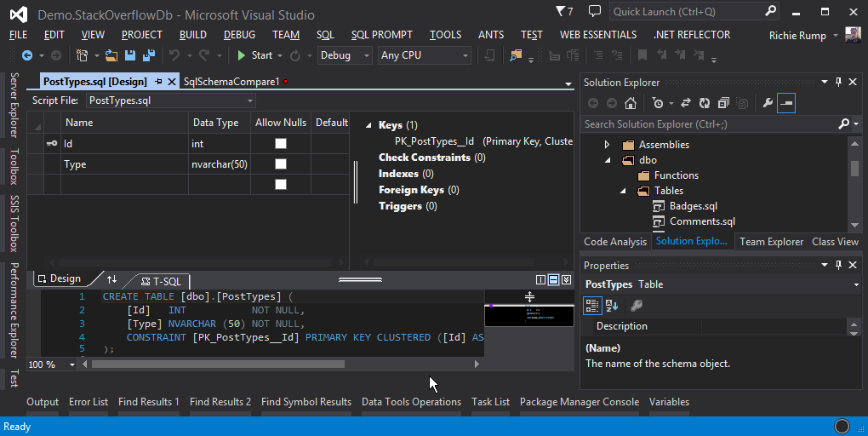Swap panes with the up-down arrows icon
This screenshot has height=436, width=868.
[111, 280]
